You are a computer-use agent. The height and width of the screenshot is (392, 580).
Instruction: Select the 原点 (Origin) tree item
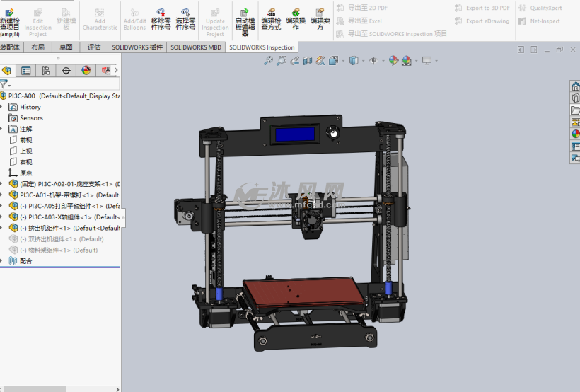(21, 173)
